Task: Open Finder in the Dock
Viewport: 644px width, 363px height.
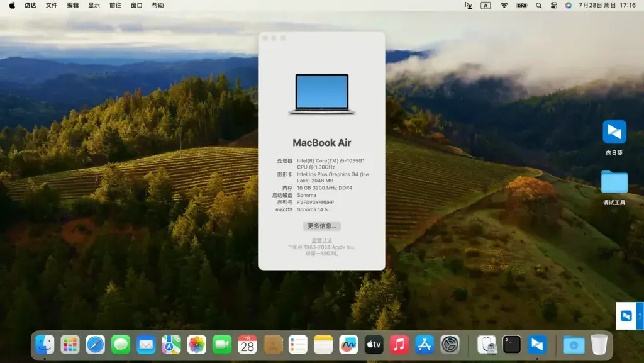Action: [x=45, y=344]
